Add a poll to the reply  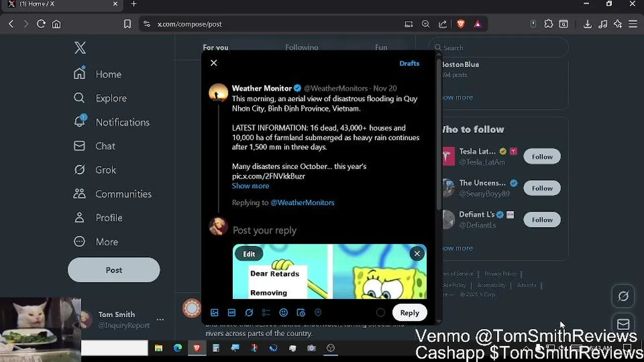pyautogui.click(x=266, y=313)
